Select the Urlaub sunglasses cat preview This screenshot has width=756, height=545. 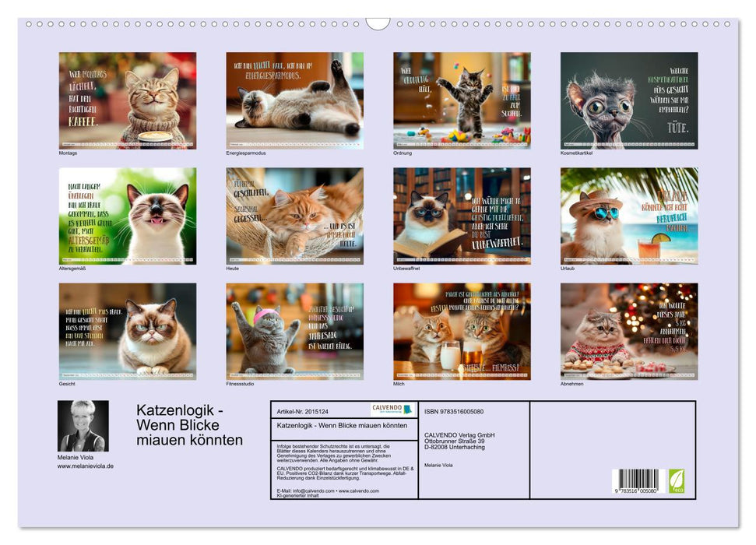tap(630, 216)
